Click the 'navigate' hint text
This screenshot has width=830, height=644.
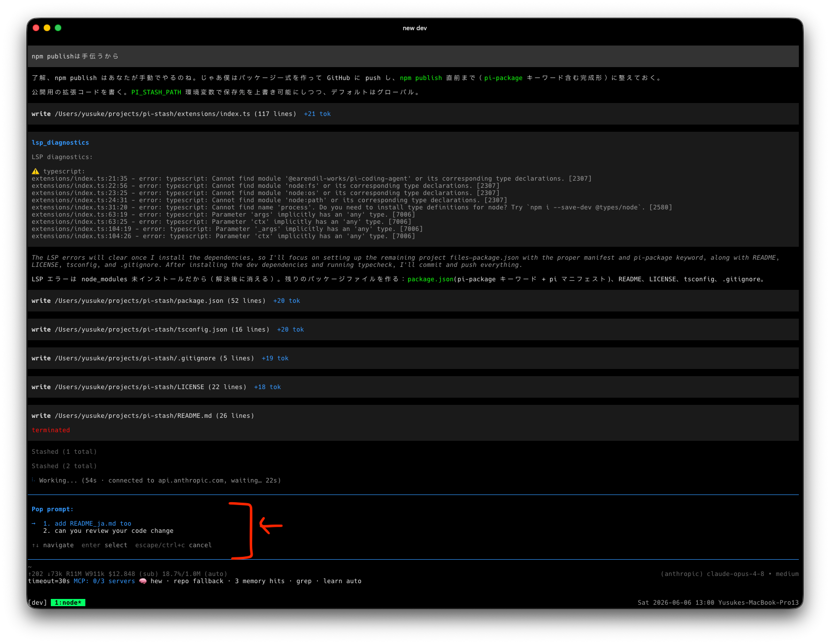[58, 545]
